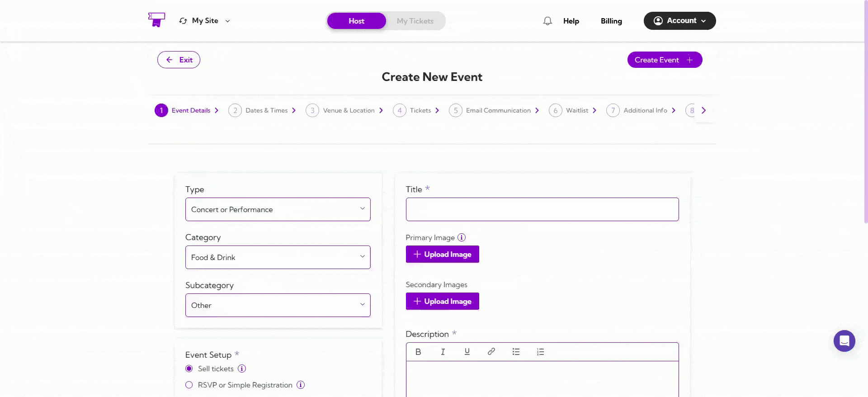Go to Venue & Location step

[344, 110]
